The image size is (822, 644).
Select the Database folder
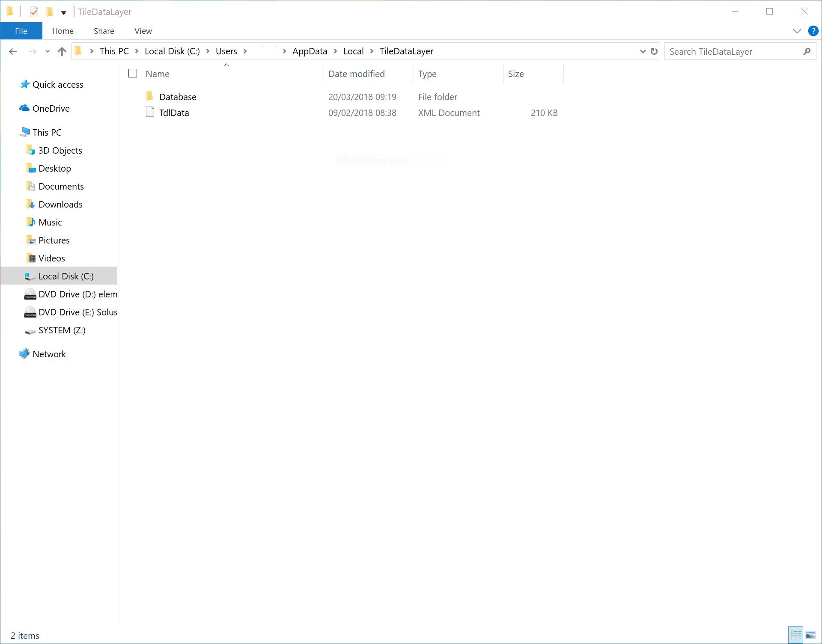[x=178, y=97]
